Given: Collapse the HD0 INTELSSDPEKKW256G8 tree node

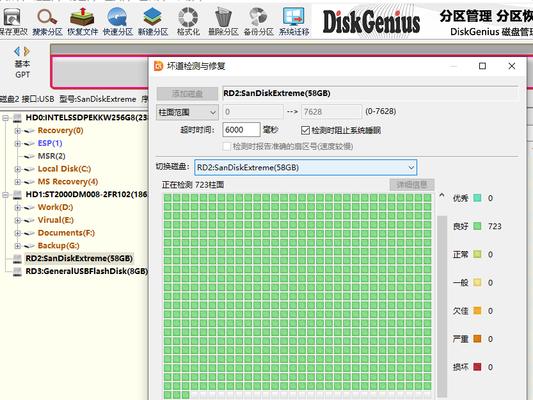Looking at the screenshot, I should (x=5, y=118).
